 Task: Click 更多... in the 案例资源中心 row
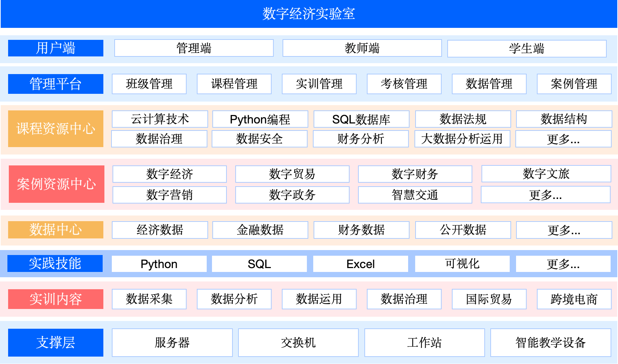(546, 195)
